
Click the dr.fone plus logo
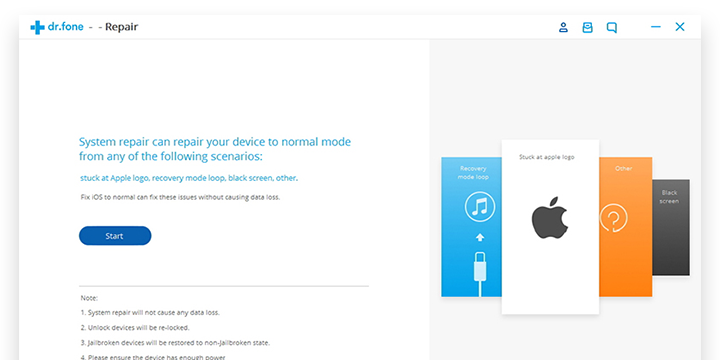tap(37, 27)
